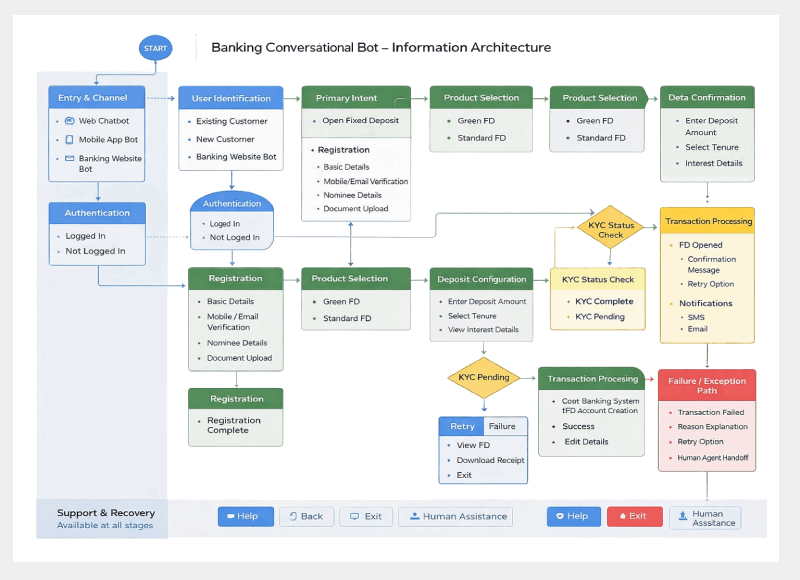
Task: Click the Registration Complete box text
Action: pos(228,425)
